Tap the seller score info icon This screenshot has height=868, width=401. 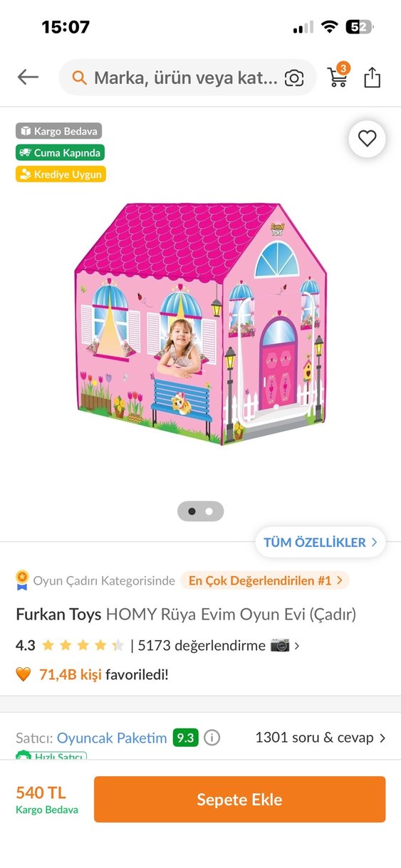(x=212, y=738)
